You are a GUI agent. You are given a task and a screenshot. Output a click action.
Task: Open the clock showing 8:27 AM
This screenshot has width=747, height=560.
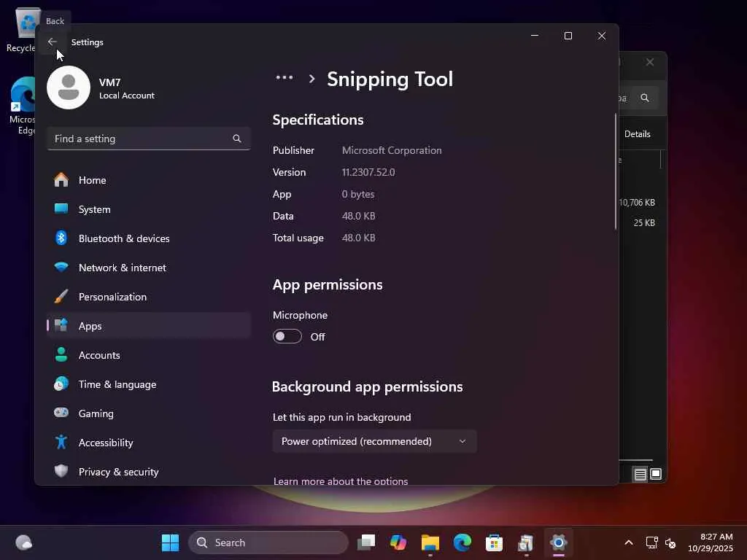(x=711, y=542)
